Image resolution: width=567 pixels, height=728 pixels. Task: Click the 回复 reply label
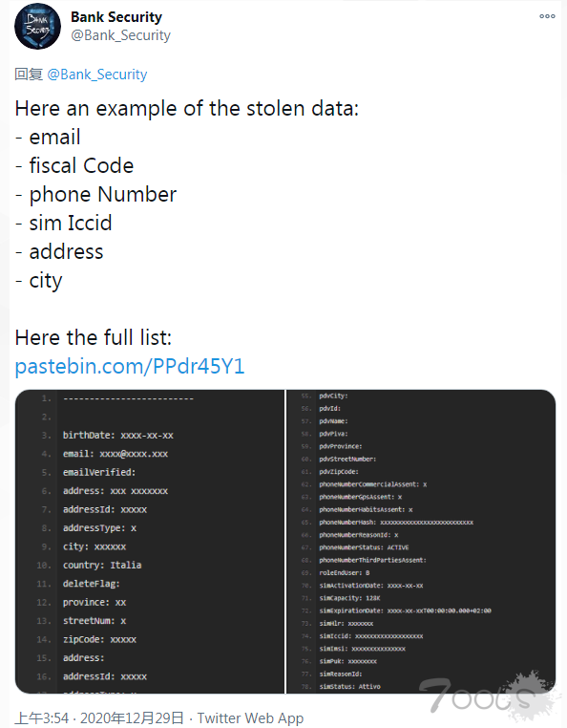click(x=29, y=75)
